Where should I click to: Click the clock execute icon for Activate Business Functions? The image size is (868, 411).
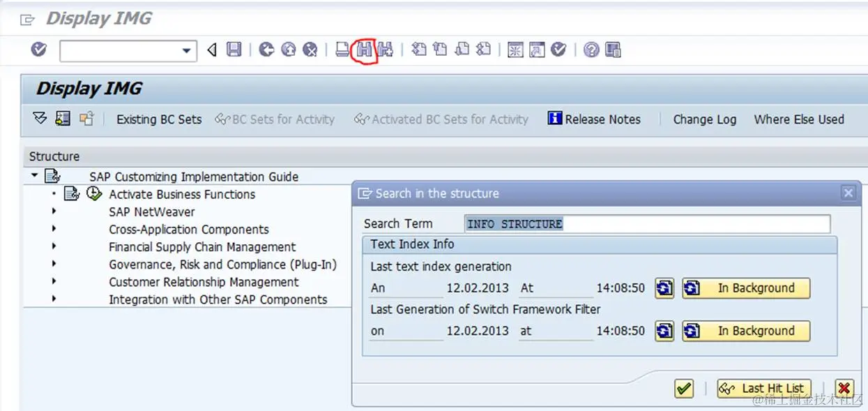pyautogui.click(x=94, y=194)
